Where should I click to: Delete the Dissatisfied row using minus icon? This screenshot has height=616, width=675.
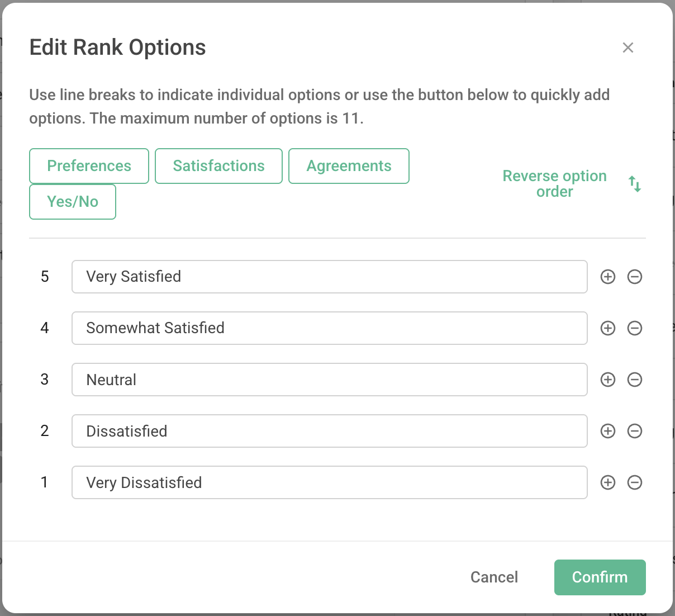[x=635, y=431]
